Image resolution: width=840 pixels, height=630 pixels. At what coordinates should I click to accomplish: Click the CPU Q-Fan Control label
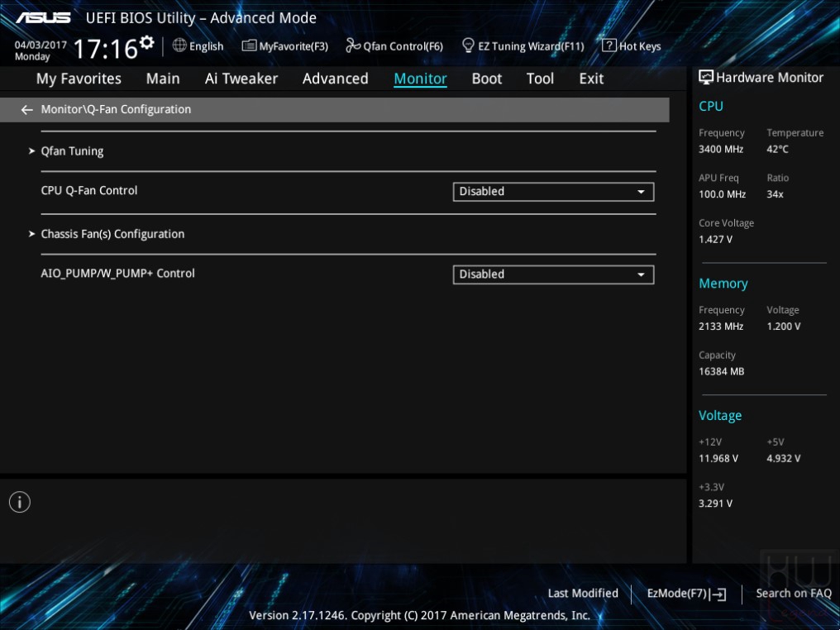[x=89, y=191]
